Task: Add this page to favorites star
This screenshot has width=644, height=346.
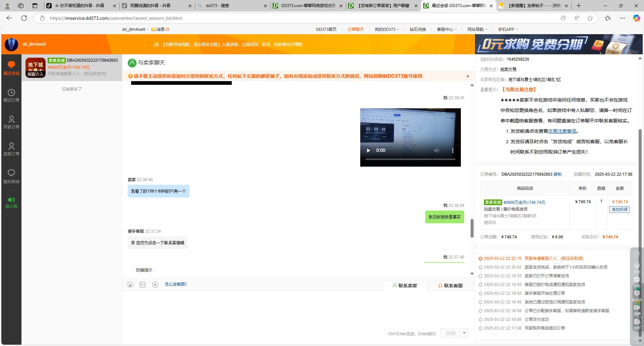Action: (x=590, y=18)
